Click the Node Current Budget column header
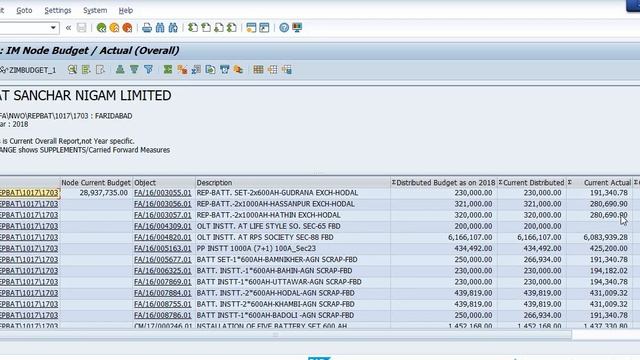 tap(96, 182)
